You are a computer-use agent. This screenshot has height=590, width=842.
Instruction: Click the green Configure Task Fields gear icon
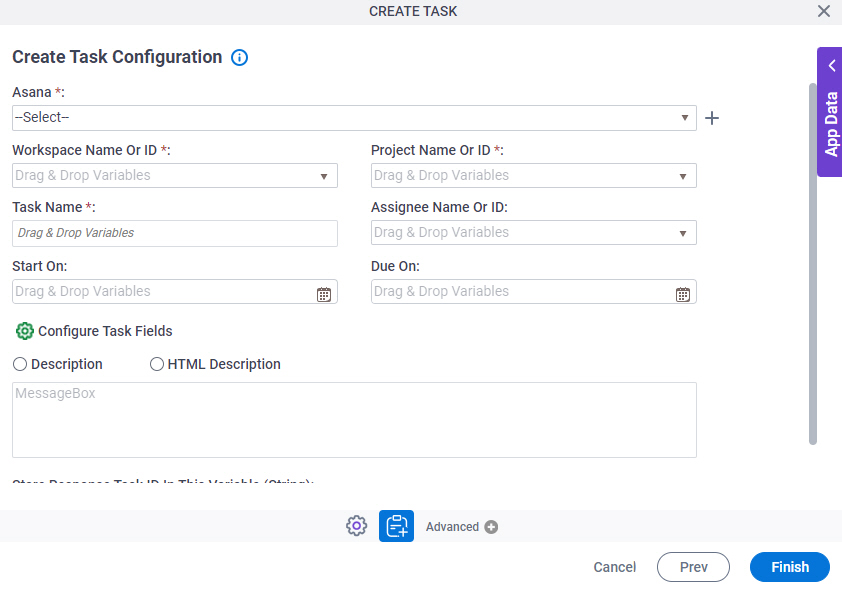point(25,331)
